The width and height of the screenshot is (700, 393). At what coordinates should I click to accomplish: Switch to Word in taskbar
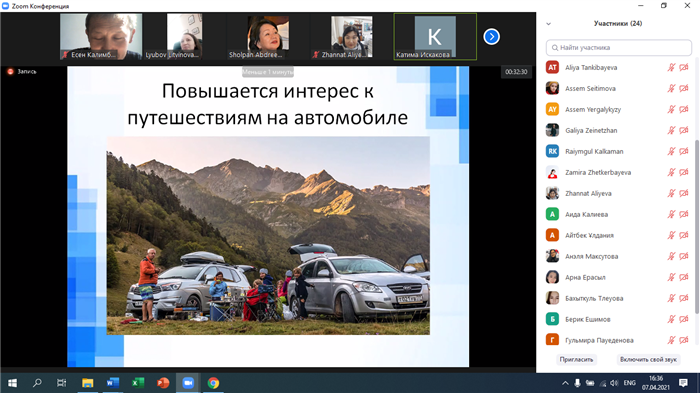click(112, 383)
